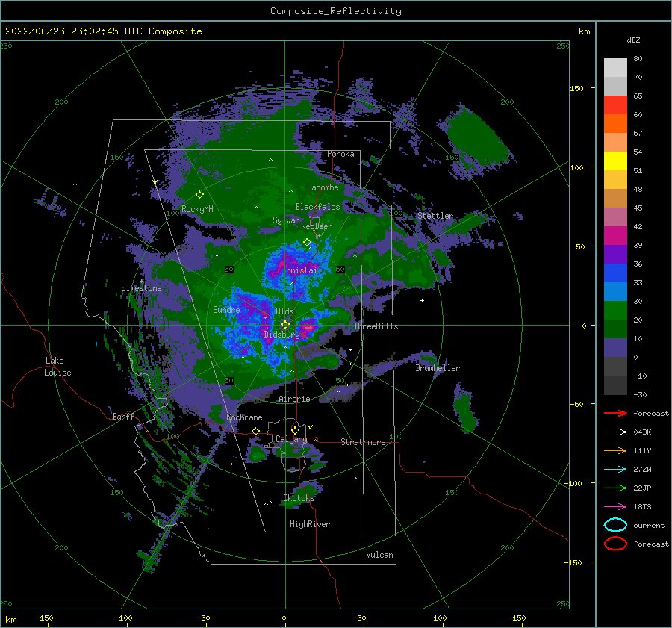This screenshot has height=628, width=672.
Task: Click the Lake Louise map label
Action: (57, 367)
